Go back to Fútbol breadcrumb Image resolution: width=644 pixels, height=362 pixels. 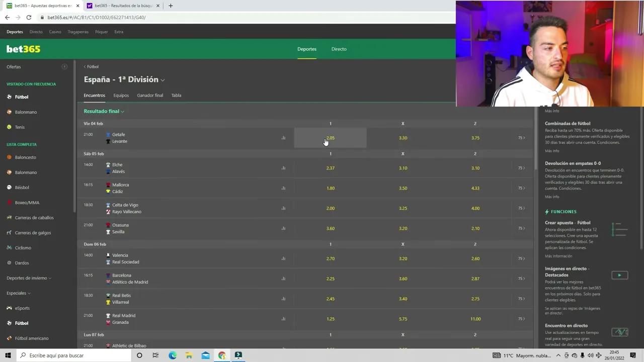coord(91,66)
